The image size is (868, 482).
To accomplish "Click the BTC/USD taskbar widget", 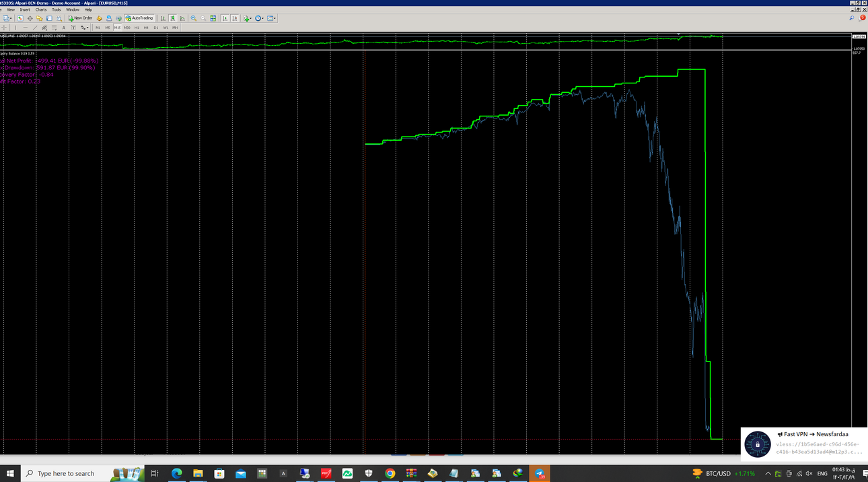I will pos(724,473).
